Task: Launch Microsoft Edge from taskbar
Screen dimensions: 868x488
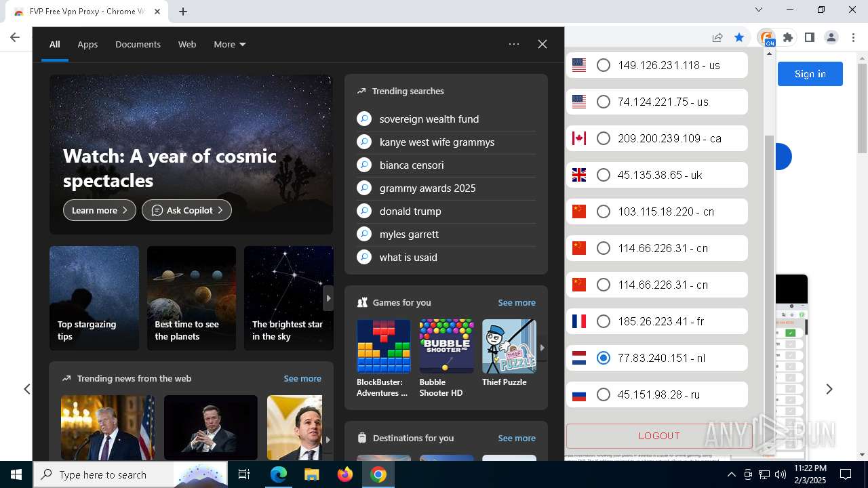Action: pos(279,474)
